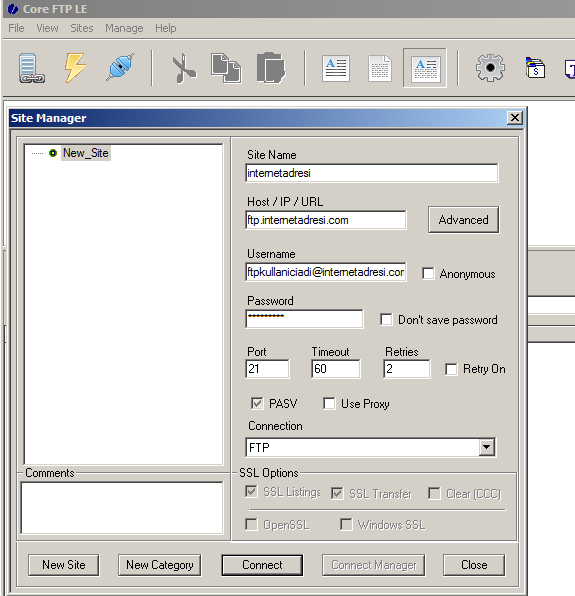Expand the Connection type dropdown

[x=486, y=447]
